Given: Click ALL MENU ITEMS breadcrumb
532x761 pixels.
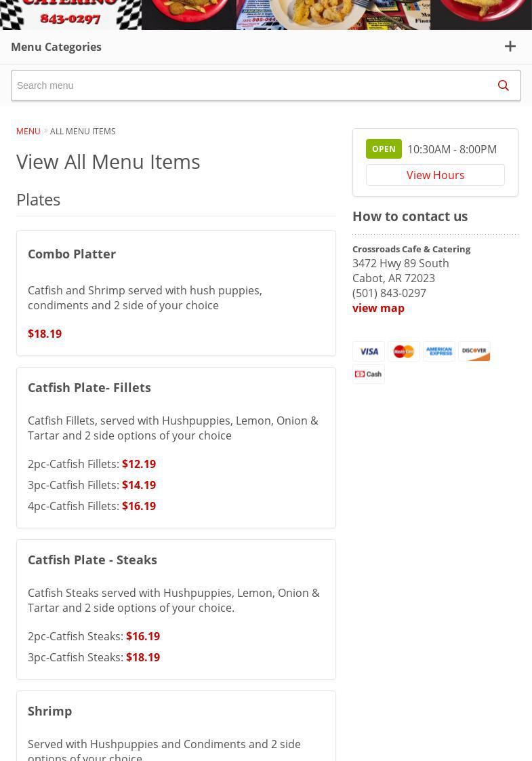Looking at the screenshot, I should [83, 131].
